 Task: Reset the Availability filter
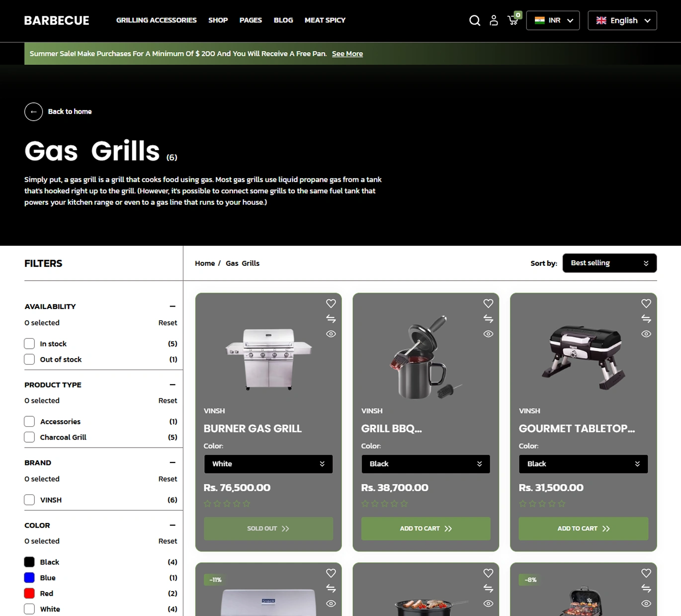coord(168,323)
